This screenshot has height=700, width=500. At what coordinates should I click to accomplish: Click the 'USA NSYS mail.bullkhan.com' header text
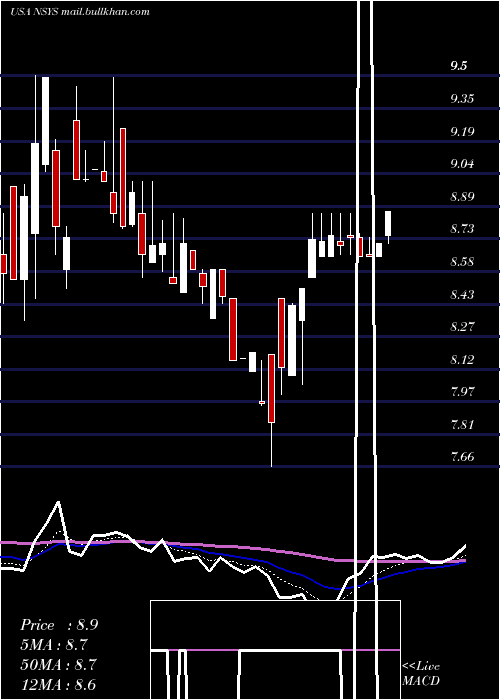[79, 12]
